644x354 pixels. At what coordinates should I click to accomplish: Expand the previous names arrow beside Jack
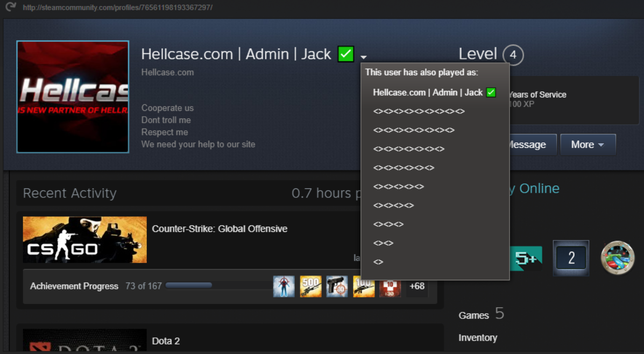pyautogui.click(x=364, y=57)
